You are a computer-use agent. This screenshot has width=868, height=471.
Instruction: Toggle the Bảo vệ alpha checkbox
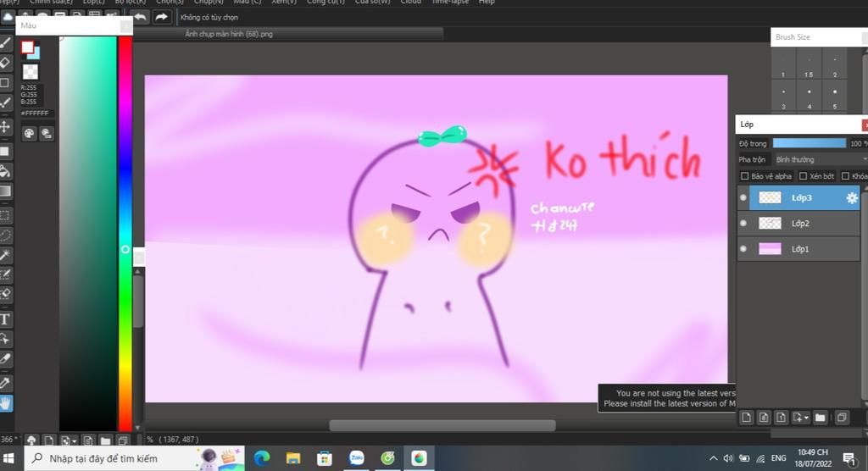[744, 176]
